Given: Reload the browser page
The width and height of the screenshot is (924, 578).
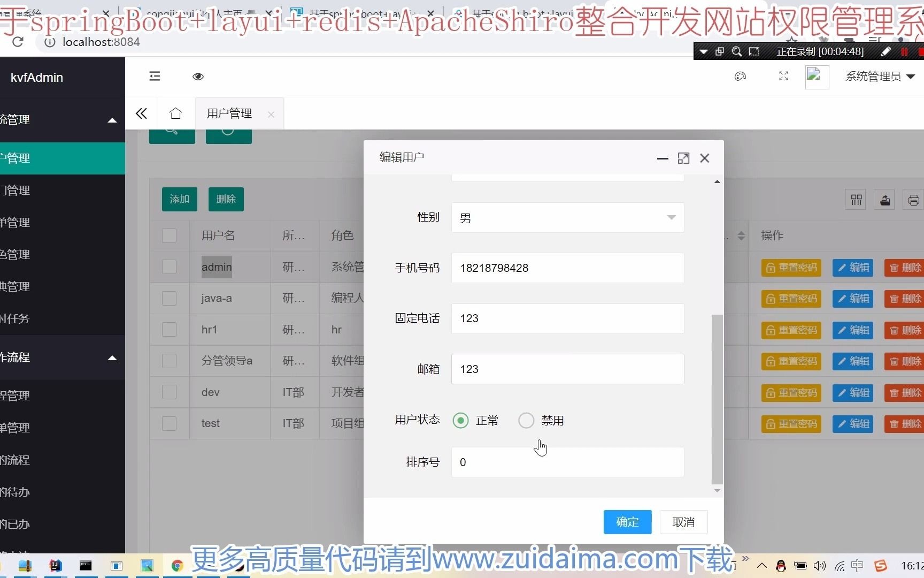Looking at the screenshot, I should pyautogui.click(x=18, y=42).
